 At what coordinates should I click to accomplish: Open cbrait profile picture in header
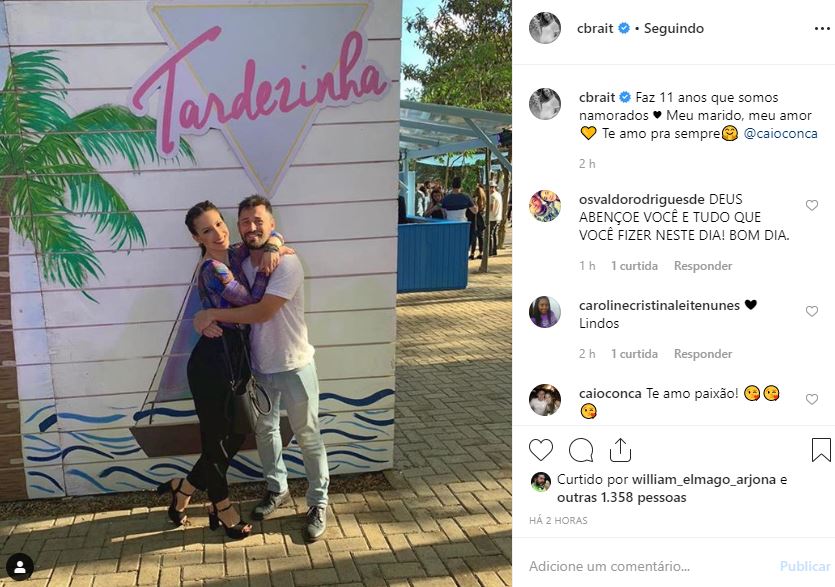tap(545, 28)
